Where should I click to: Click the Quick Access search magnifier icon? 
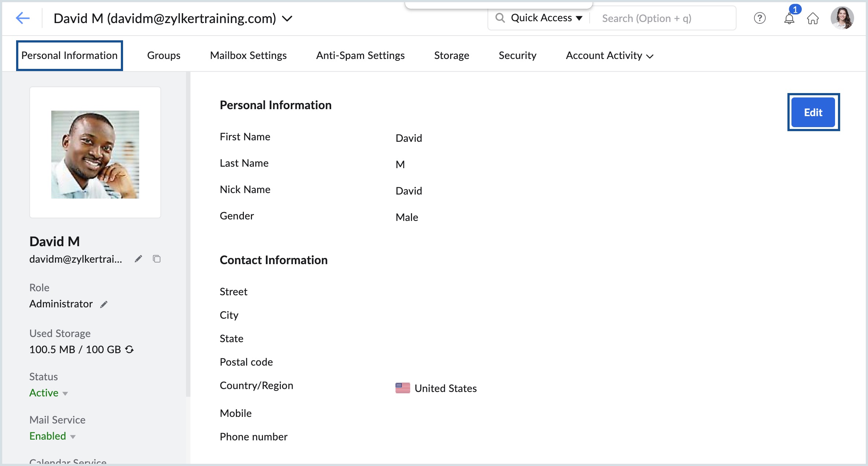[x=500, y=18]
